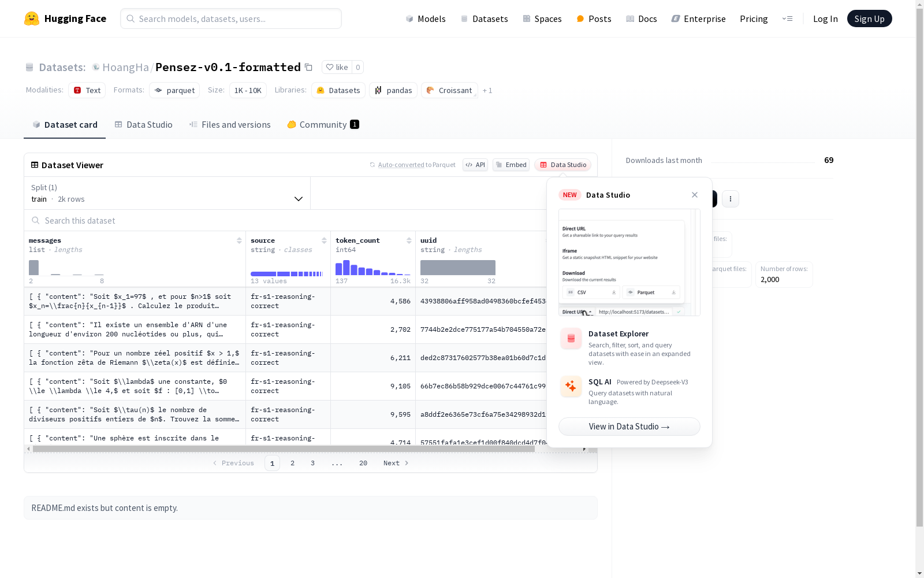Focus the main search models field

(231, 18)
